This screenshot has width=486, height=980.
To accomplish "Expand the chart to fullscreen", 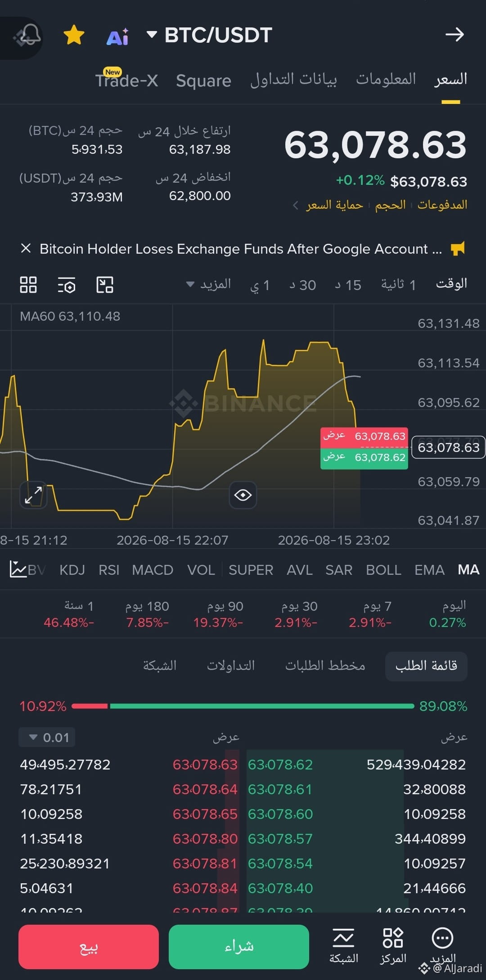I will click(x=34, y=495).
